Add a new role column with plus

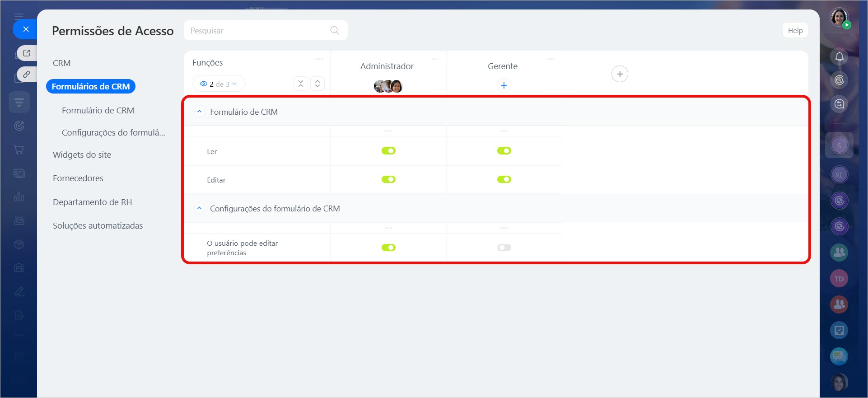(x=620, y=74)
